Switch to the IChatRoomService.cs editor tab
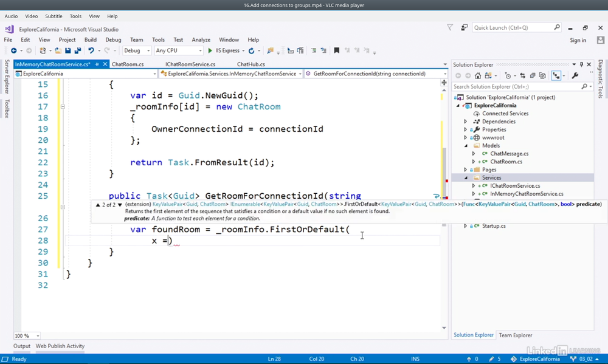This screenshot has height=364, width=608. pos(190,64)
